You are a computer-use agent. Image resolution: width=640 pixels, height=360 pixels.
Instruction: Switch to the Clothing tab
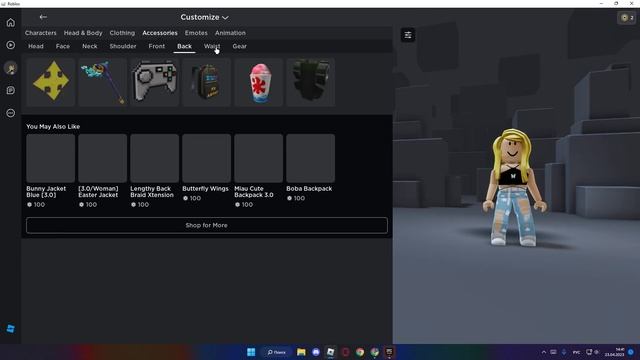122,33
